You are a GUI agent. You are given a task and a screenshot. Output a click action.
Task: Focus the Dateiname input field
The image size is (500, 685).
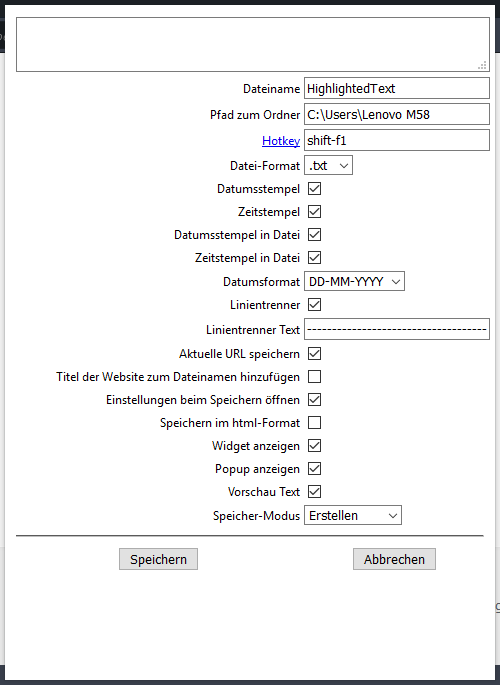pyautogui.click(x=397, y=88)
